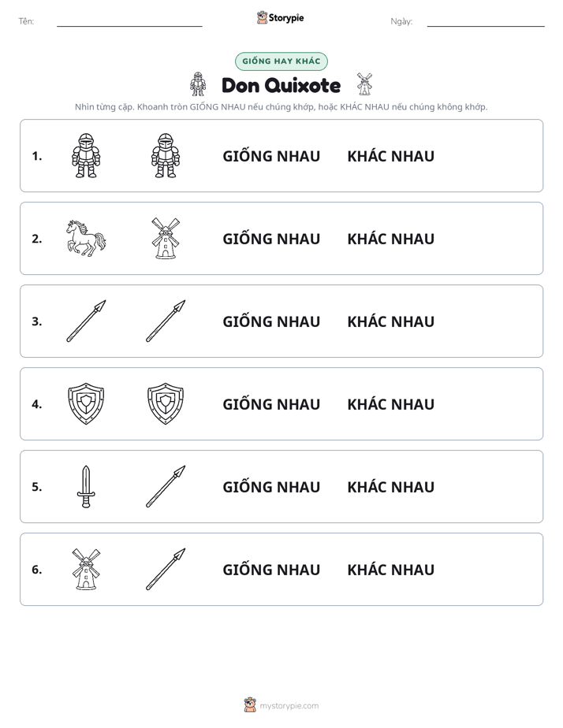Select KHÁC NHAU for row 5
The width and height of the screenshot is (563, 728).
click(390, 487)
